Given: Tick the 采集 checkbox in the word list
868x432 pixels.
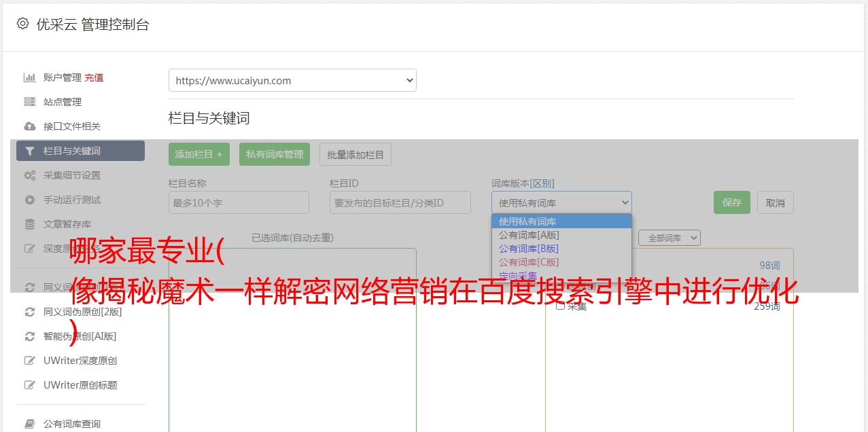Looking at the screenshot, I should click(560, 306).
